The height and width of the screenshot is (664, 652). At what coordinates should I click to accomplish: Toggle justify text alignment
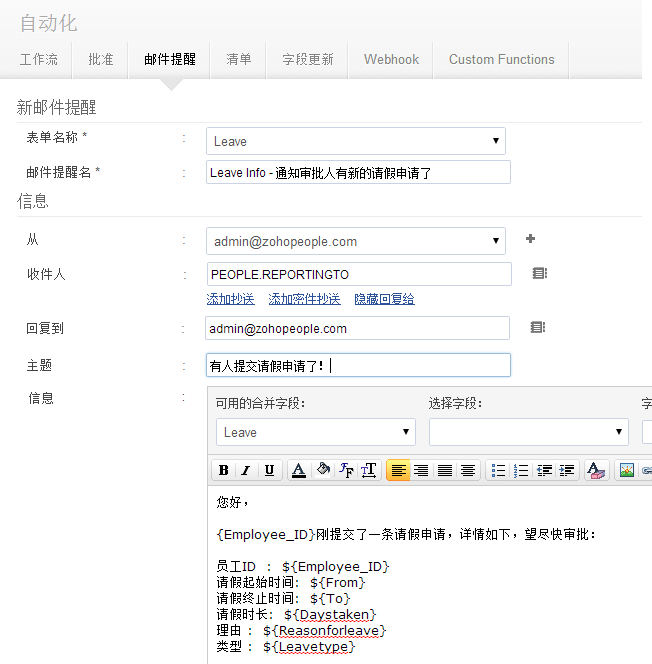(x=445, y=471)
